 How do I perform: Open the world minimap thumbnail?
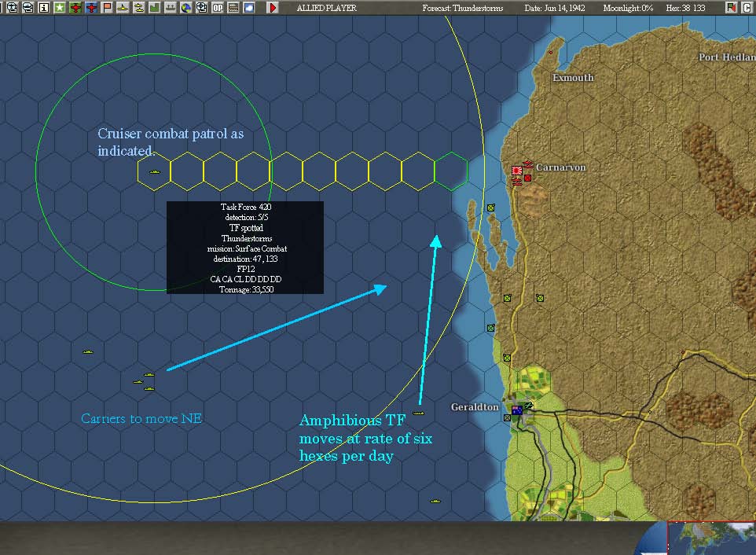tap(711, 538)
